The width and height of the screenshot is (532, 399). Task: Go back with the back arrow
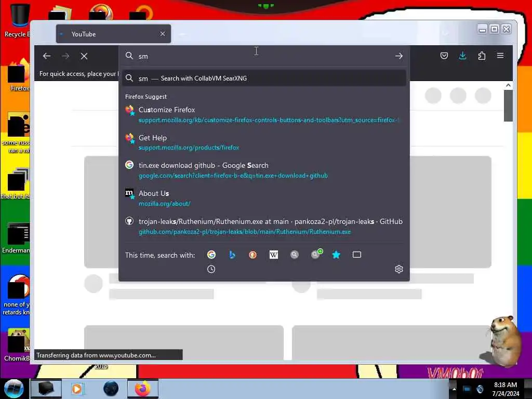pos(47,56)
